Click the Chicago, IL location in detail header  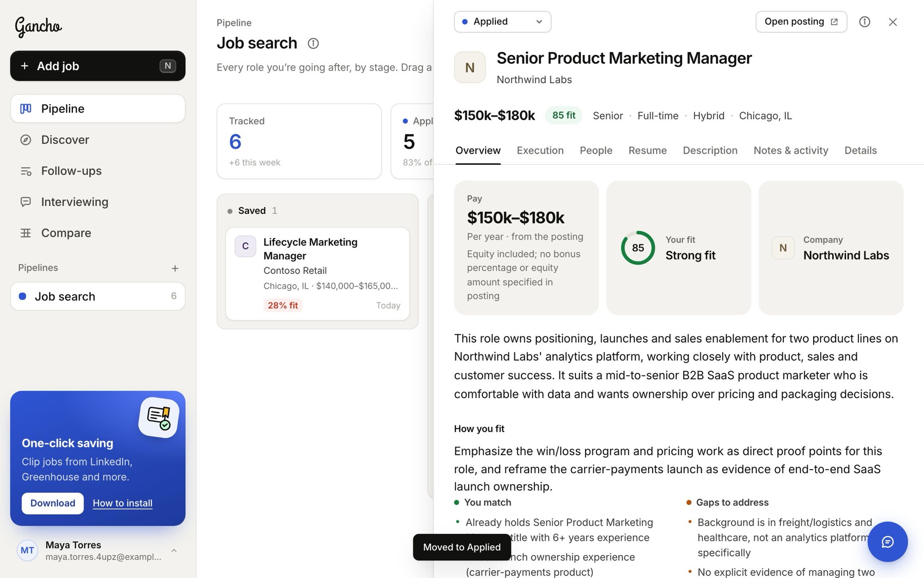(765, 116)
